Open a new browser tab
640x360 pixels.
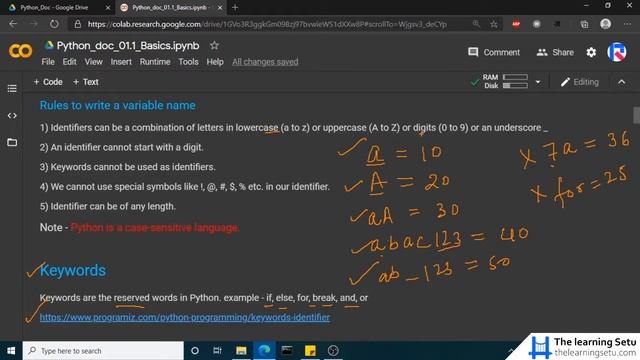[235, 7]
